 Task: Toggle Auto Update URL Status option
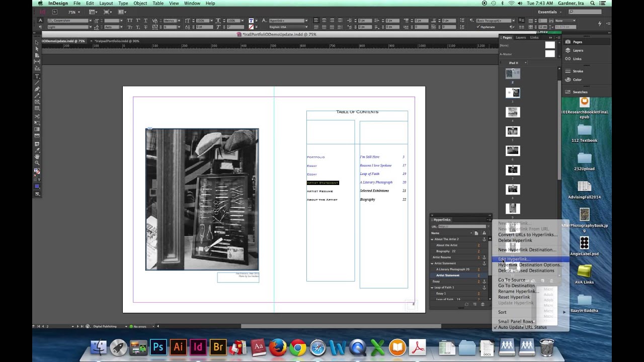(x=522, y=327)
